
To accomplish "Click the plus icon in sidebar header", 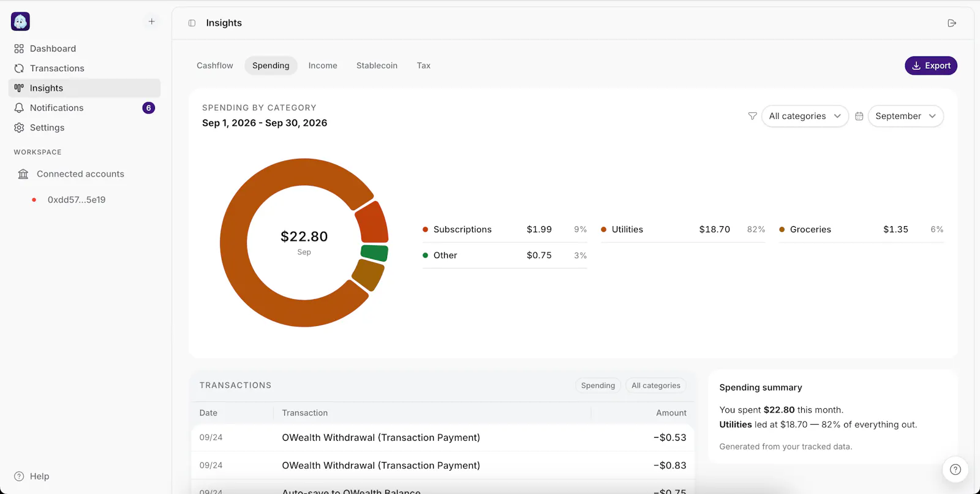I will (151, 21).
